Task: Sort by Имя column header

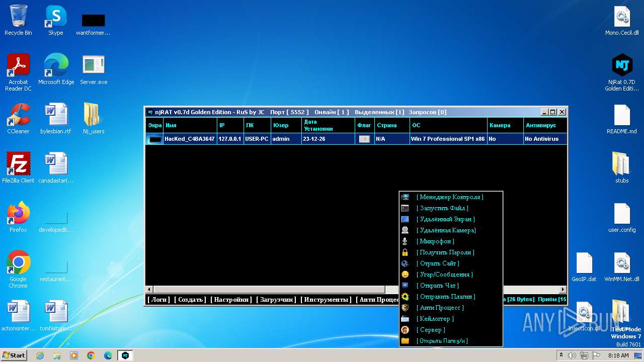Action: [190, 125]
